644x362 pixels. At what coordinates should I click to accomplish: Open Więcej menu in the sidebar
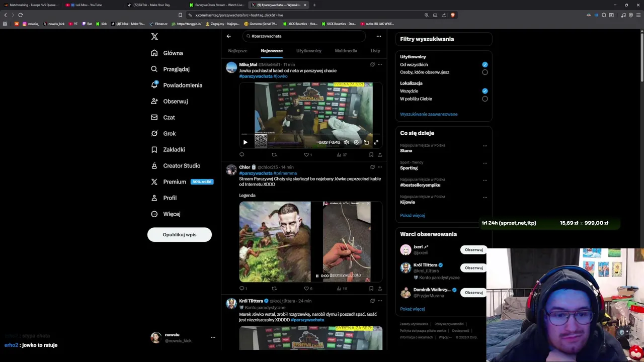(x=166, y=214)
